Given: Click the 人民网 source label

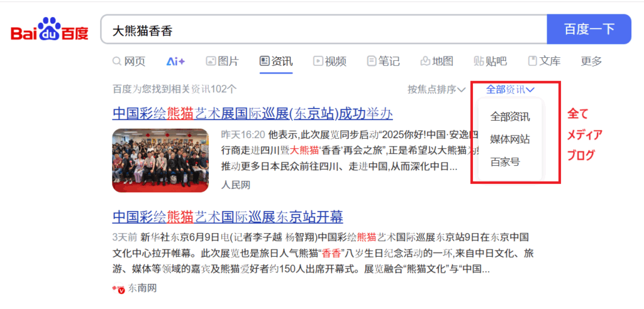Looking at the screenshot, I should 235,185.
